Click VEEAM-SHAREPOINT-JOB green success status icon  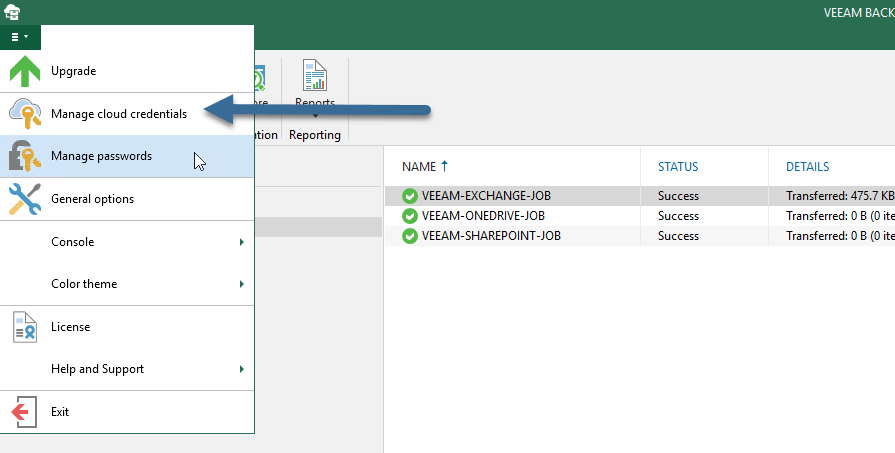410,236
